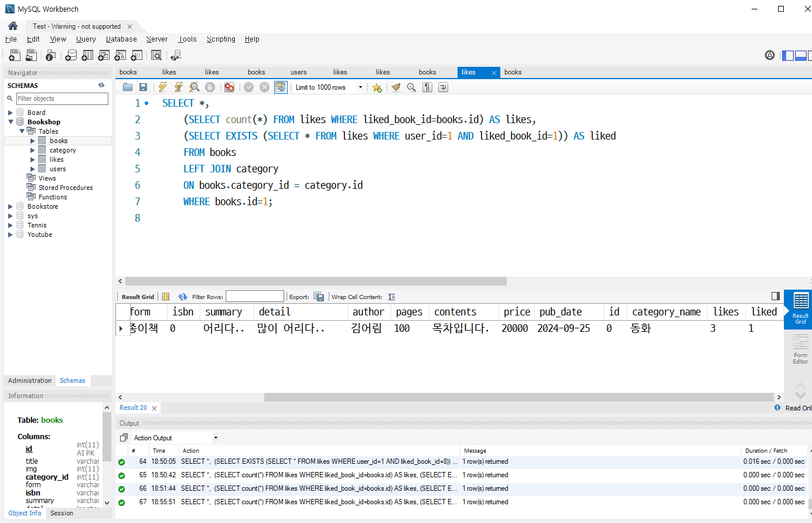
Task: Switch to Form Editor view
Action: (x=800, y=348)
